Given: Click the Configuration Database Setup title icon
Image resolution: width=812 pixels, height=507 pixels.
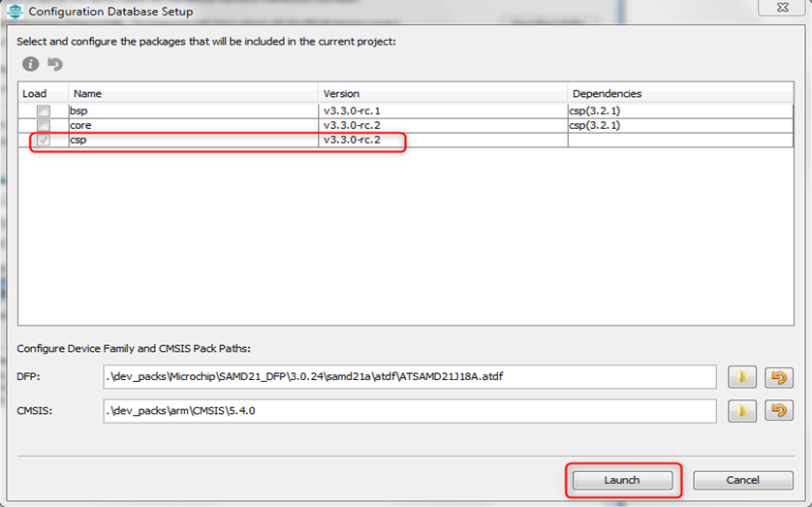Looking at the screenshot, I should pos(15,12).
